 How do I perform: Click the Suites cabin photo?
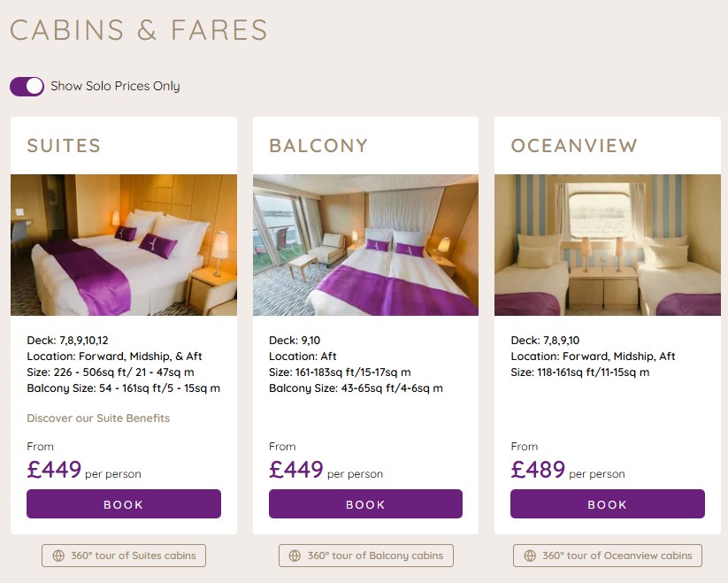click(x=124, y=245)
